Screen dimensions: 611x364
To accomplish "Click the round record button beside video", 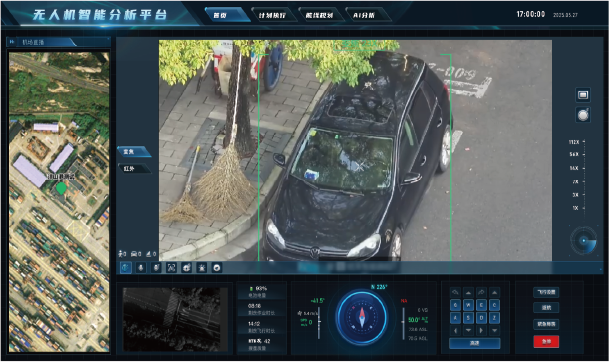I will point(583,115).
